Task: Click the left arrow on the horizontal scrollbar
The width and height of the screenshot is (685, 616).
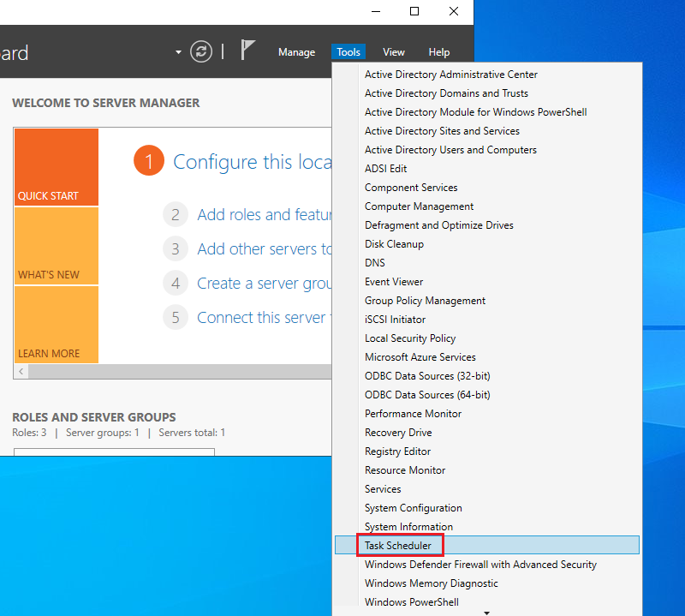Action: point(21,372)
